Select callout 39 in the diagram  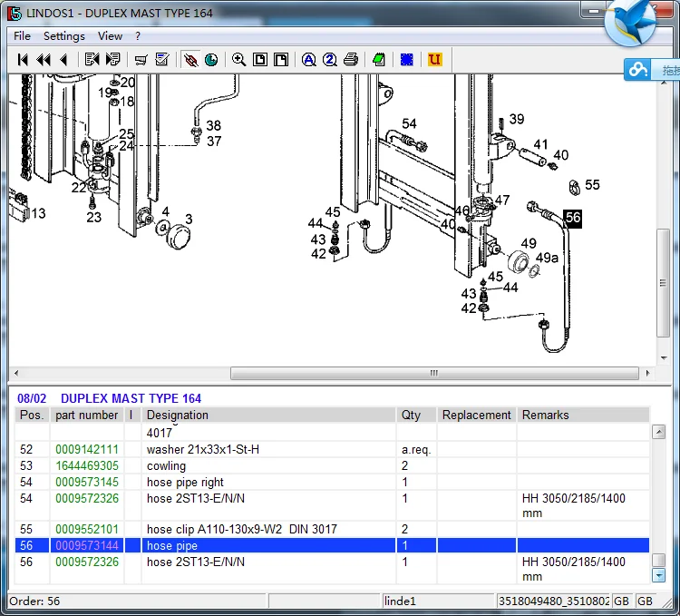pyautogui.click(x=517, y=119)
